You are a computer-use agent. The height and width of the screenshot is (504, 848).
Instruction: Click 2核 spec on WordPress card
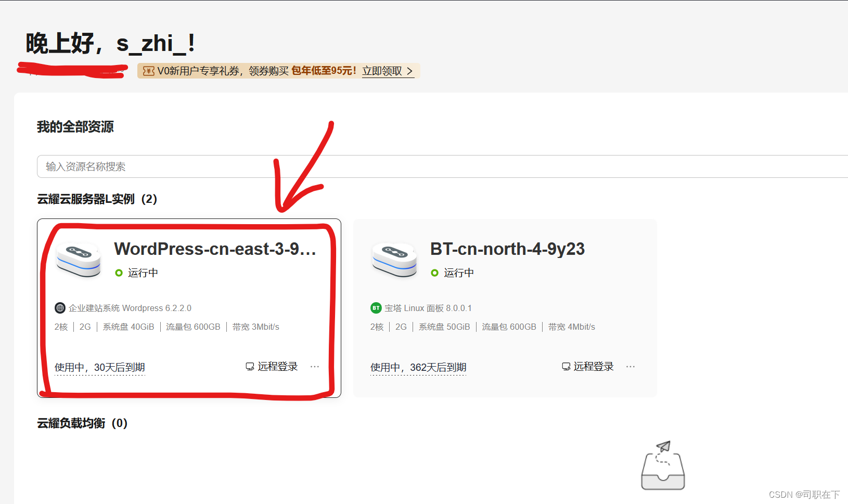61,327
